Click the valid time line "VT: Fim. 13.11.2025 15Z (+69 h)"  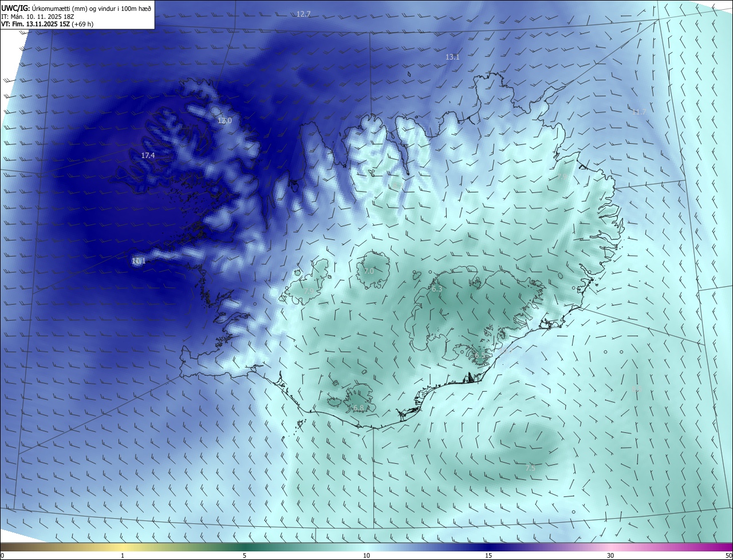(x=48, y=24)
